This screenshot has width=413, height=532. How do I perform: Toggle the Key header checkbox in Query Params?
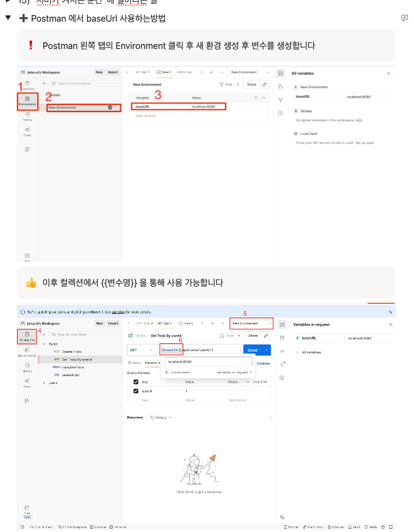tap(136, 382)
